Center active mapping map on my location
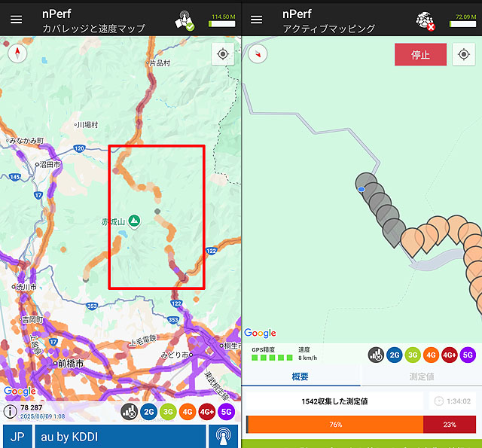 click(x=463, y=54)
